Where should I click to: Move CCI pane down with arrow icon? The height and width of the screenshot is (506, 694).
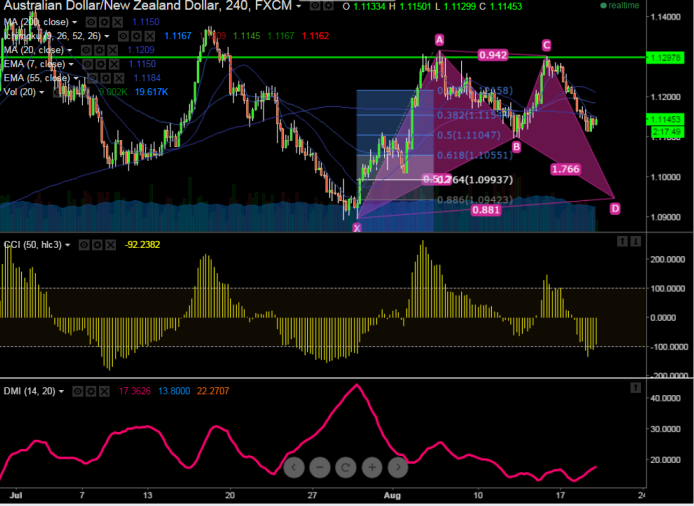pos(636,241)
